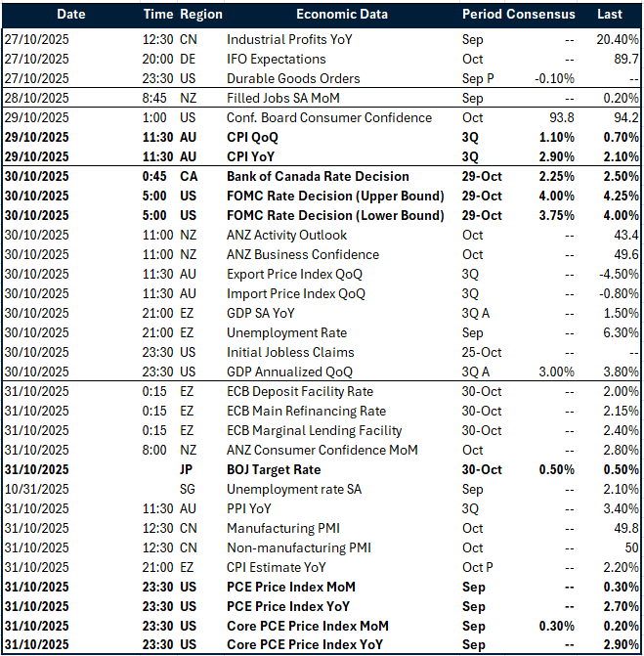Select the -4.50% value cell
Screen dimensions: 644x656
coord(618,274)
